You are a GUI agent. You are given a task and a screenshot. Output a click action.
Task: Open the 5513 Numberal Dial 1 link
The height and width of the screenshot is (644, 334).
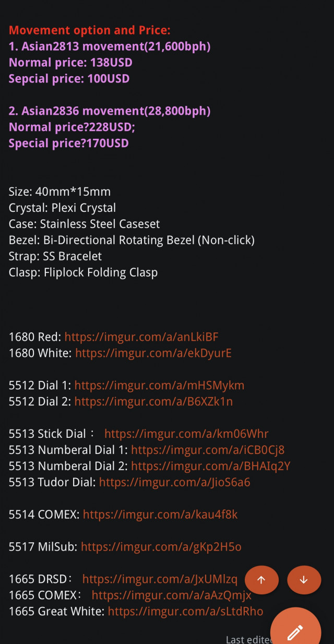[x=208, y=450]
